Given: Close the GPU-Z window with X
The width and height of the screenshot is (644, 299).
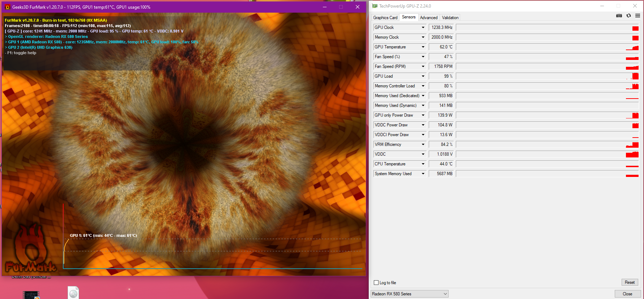Looking at the screenshot, I should click(635, 6).
